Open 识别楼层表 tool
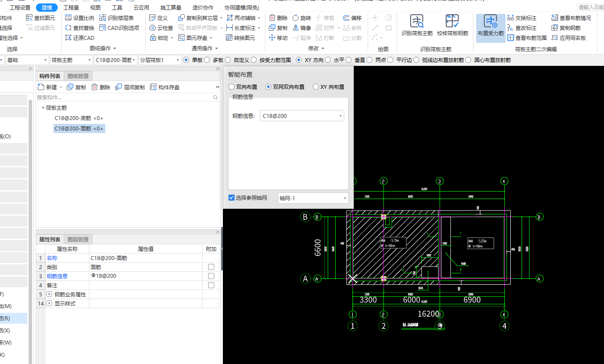 pos(117,18)
